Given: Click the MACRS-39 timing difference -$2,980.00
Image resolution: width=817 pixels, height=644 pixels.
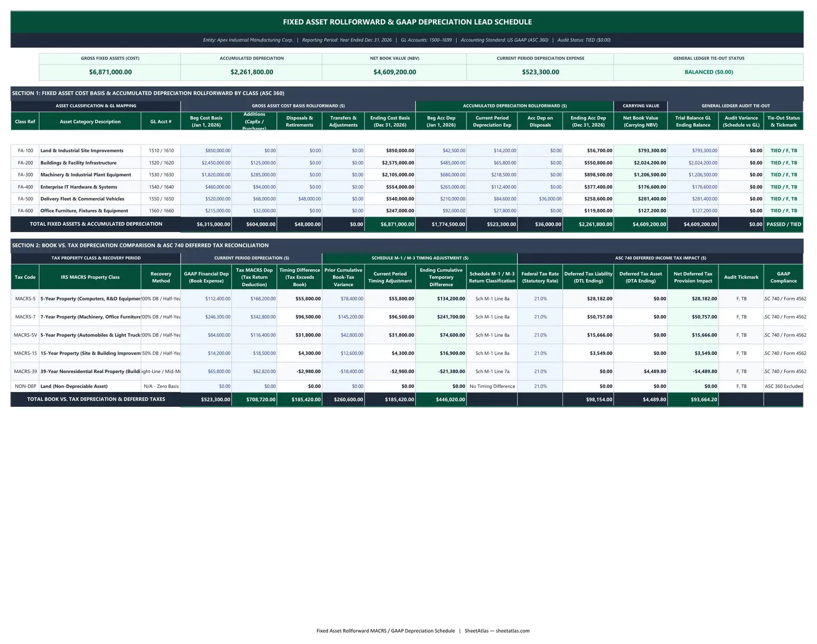Looking at the screenshot, I should (x=300, y=371).
